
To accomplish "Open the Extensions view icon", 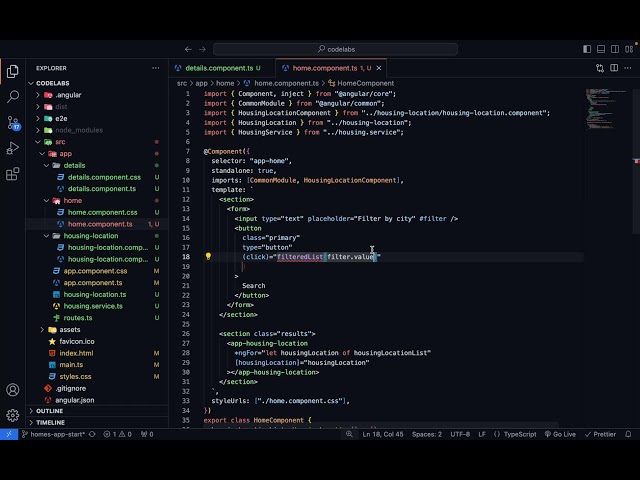I will click(x=13, y=174).
